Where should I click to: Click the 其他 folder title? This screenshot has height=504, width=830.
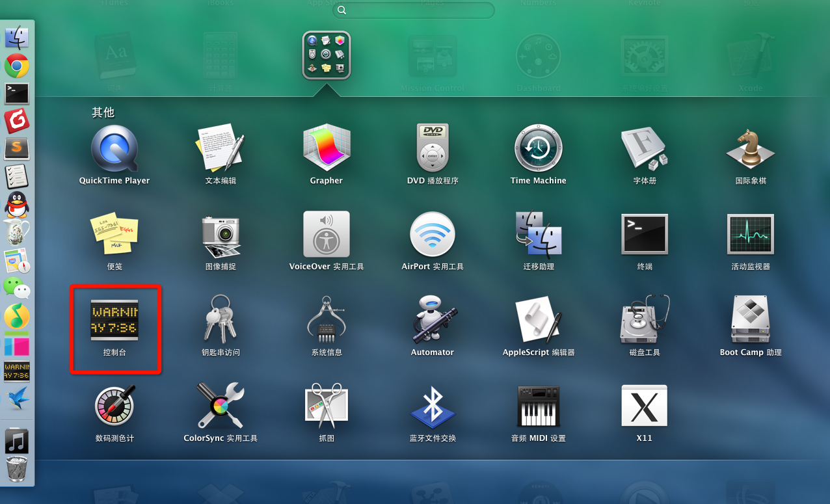(x=103, y=113)
